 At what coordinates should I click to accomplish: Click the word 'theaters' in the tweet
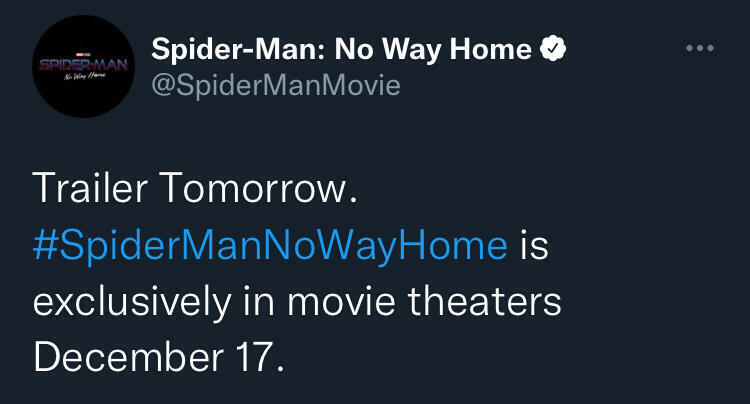click(x=491, y=302)
